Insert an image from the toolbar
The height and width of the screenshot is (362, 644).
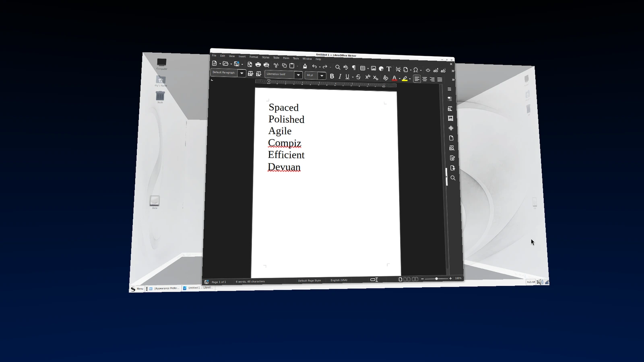pos(374,68)
